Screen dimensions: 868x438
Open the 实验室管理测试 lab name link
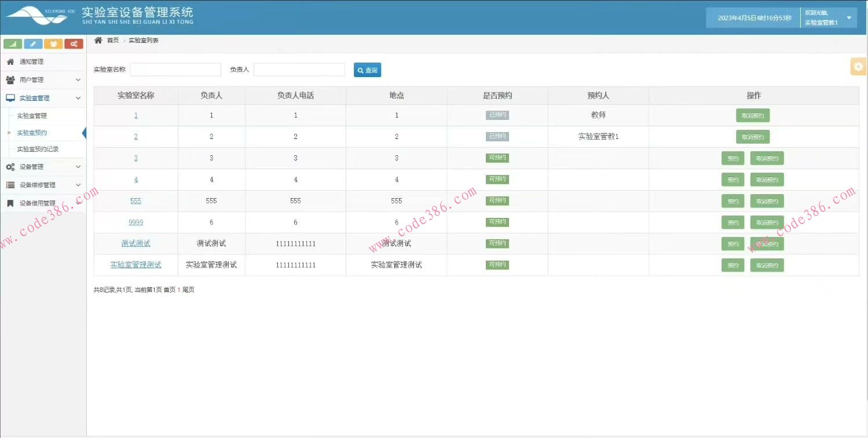tap(136, 265)
